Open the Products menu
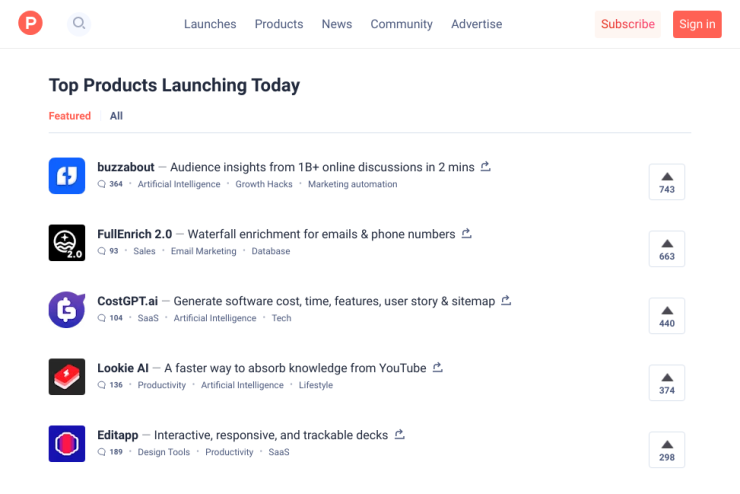Screen dimensions: 740x494 point(279,24)
